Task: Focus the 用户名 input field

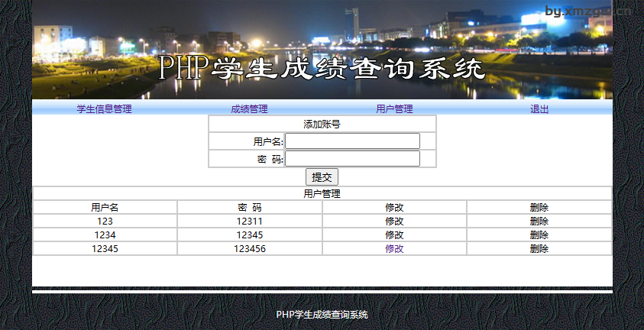Action: click(x=352, y=141)
